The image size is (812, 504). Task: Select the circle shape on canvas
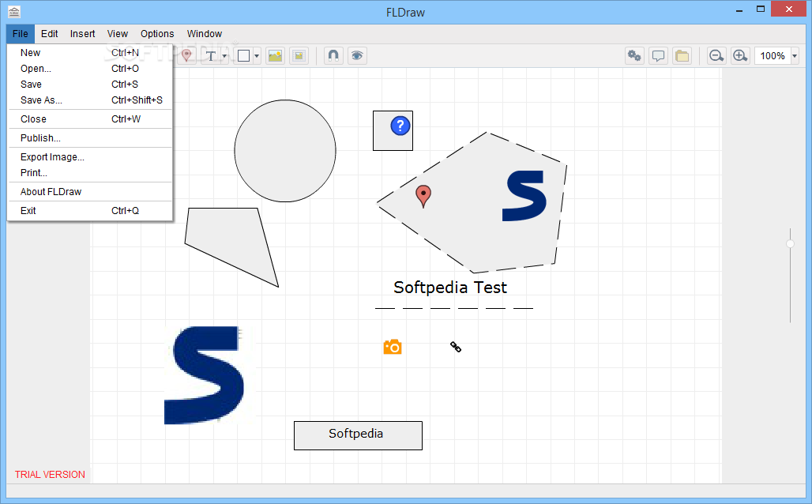click(285, 151)
